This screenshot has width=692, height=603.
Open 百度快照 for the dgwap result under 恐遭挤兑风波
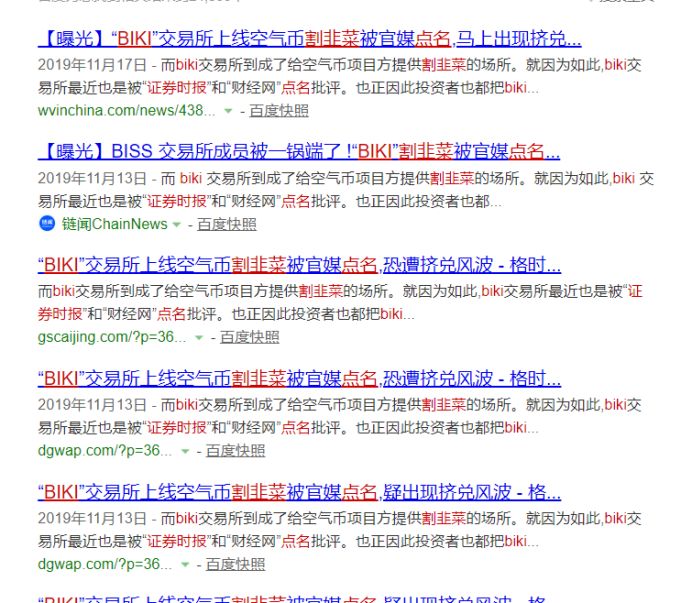[236, 450]
